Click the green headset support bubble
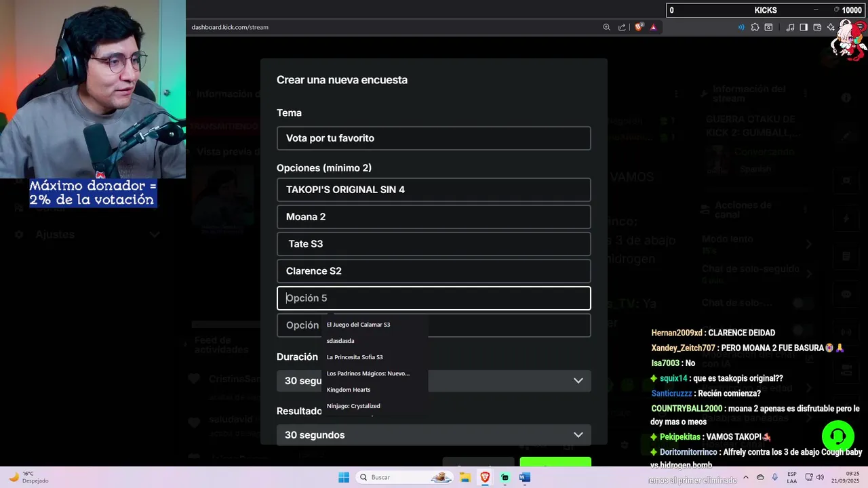The width and height of the screenshot is (868, 488). [837, 436]
